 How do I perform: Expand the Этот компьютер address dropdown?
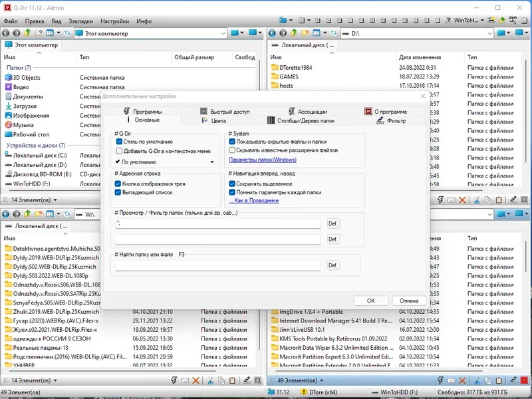coord(223,33)
